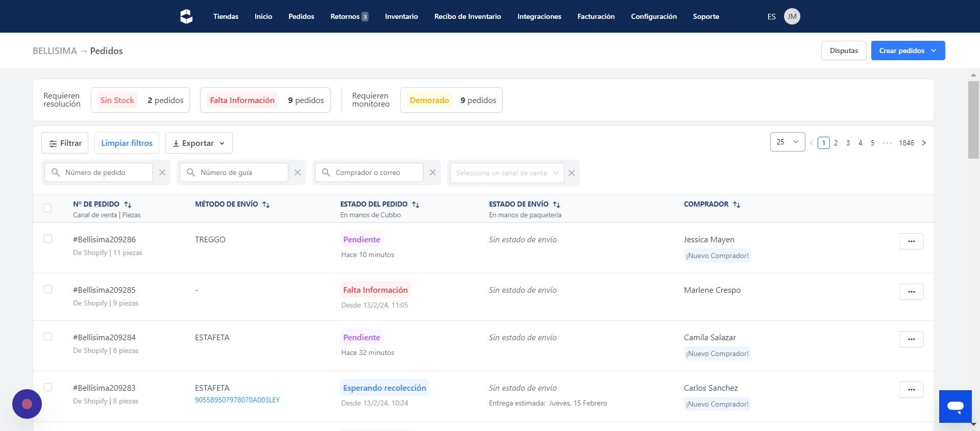
Task: Open the canal de venta selector
Action: pyautogui.click(x=507, y=173)
